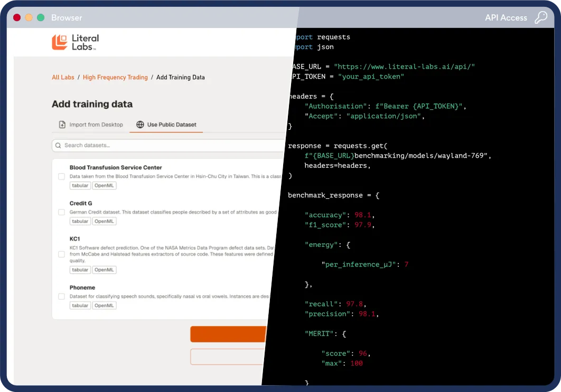Click the file upload icon beside Import from Desktop
This screenshot has height=392, width=561.
pyautogui.click(x=62, y=125)
